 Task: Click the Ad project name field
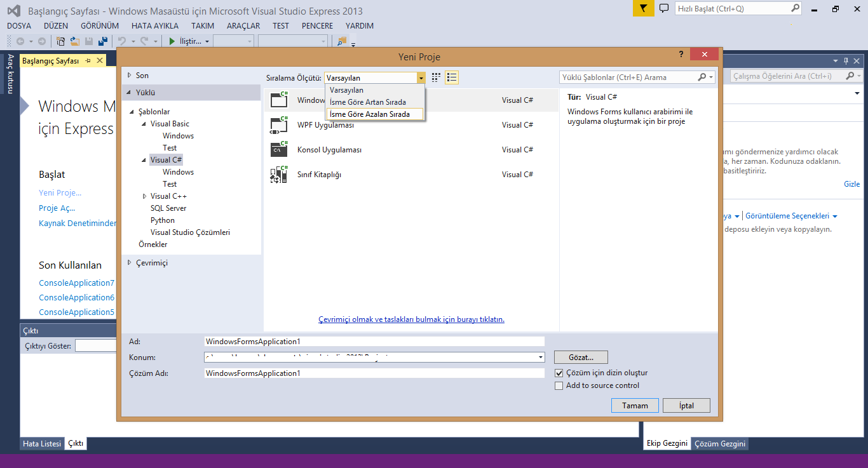click(374, 342)
